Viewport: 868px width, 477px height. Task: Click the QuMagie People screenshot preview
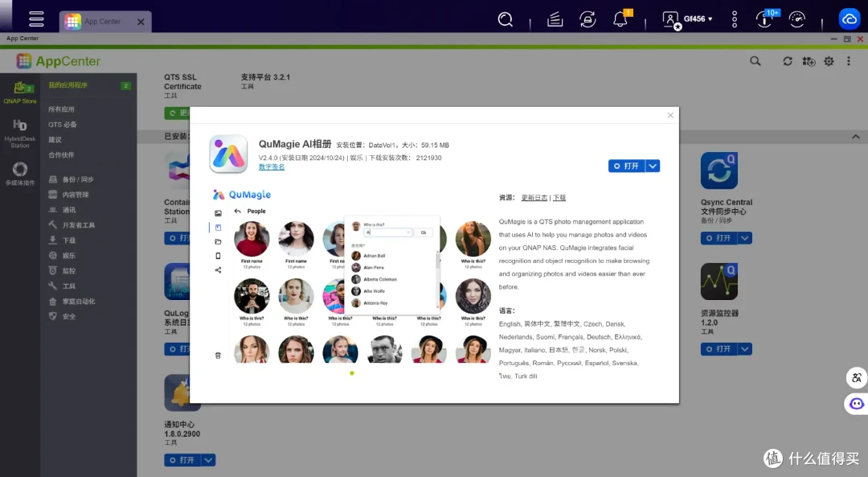353,276
